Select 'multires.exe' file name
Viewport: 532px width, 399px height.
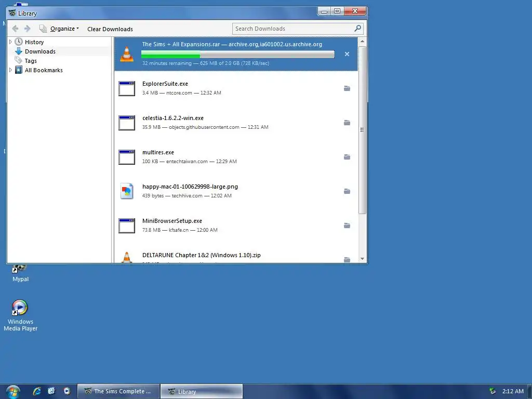click(158, 152)
